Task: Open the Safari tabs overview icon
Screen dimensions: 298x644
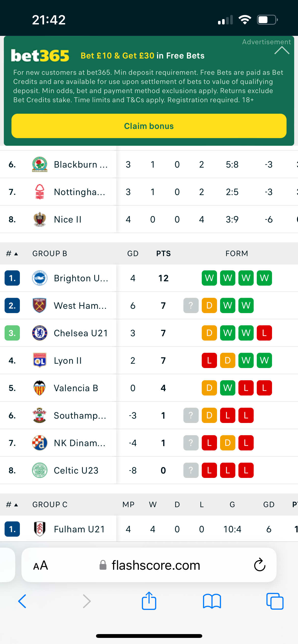Action: click(x=275, y=601)
